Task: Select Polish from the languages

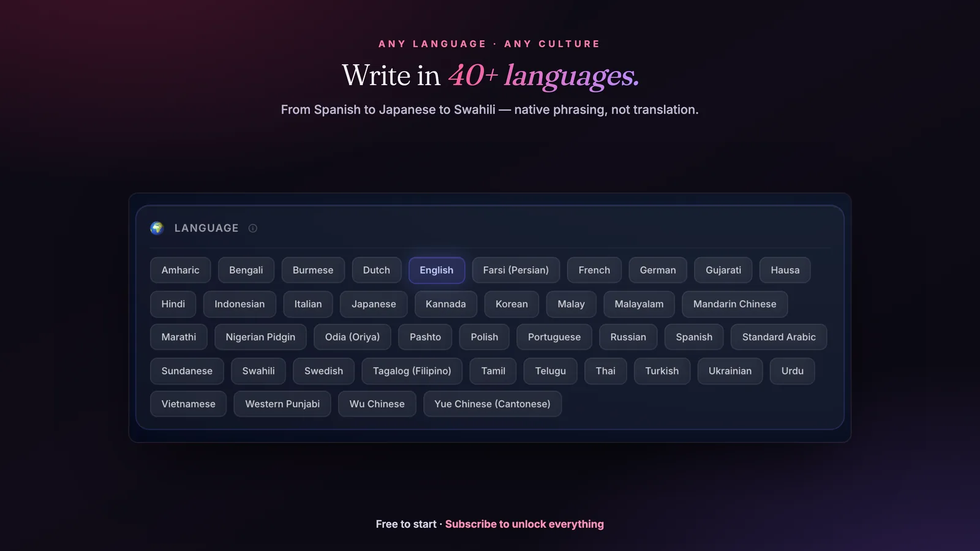Action: click(x=484, y=337)
